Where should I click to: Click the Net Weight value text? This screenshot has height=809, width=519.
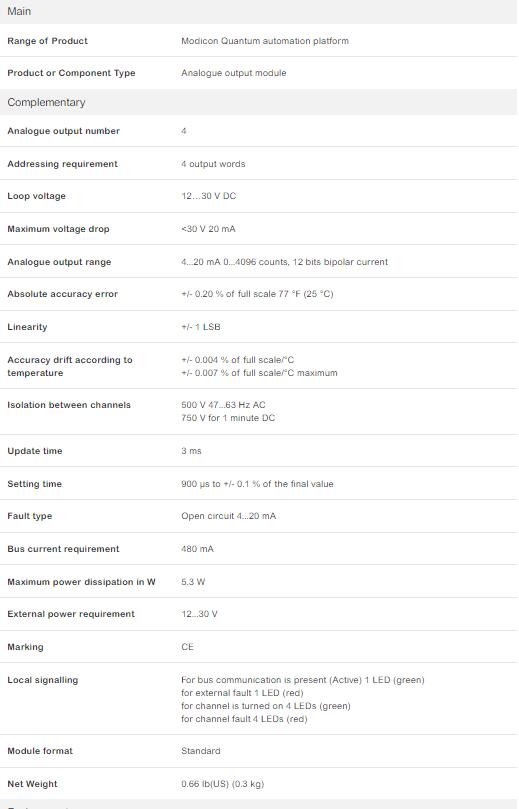(x=222, y=784)
